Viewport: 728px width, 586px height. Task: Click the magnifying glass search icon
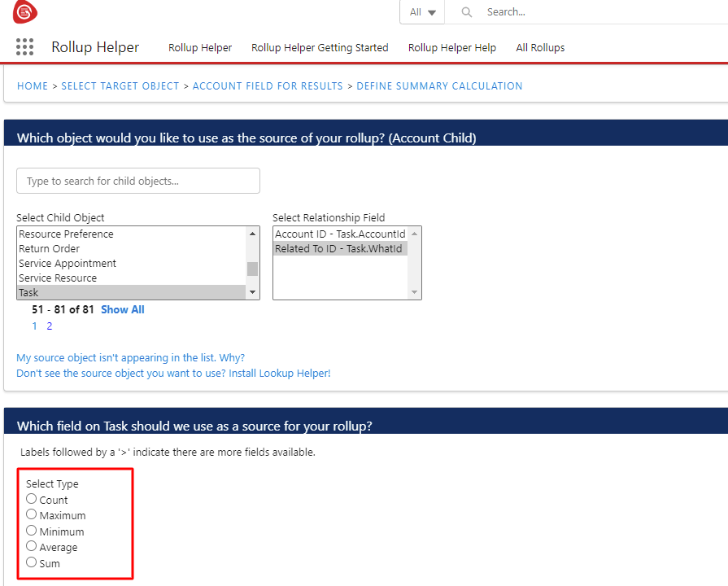pyautogui.click(x=467, y=12)
